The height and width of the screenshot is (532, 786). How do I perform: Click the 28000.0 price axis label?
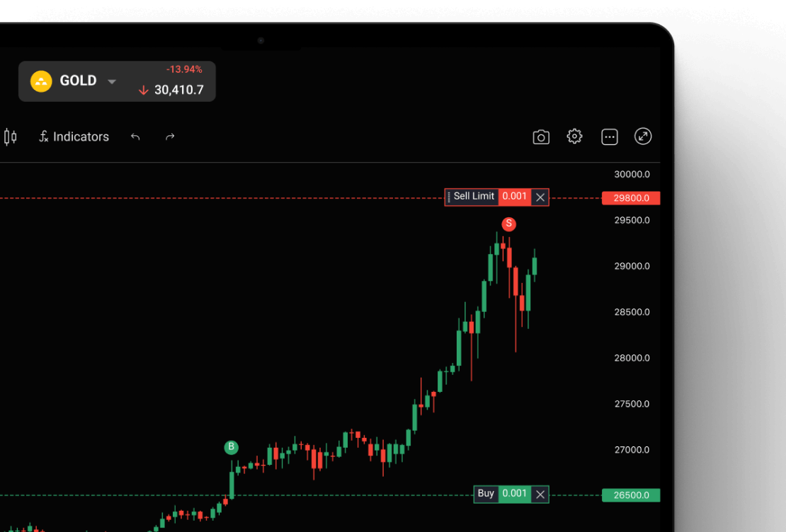632,358
